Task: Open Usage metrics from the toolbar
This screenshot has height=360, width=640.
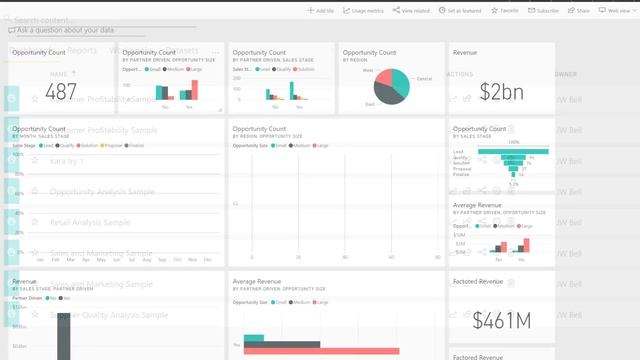Action: tap(363, 11)
